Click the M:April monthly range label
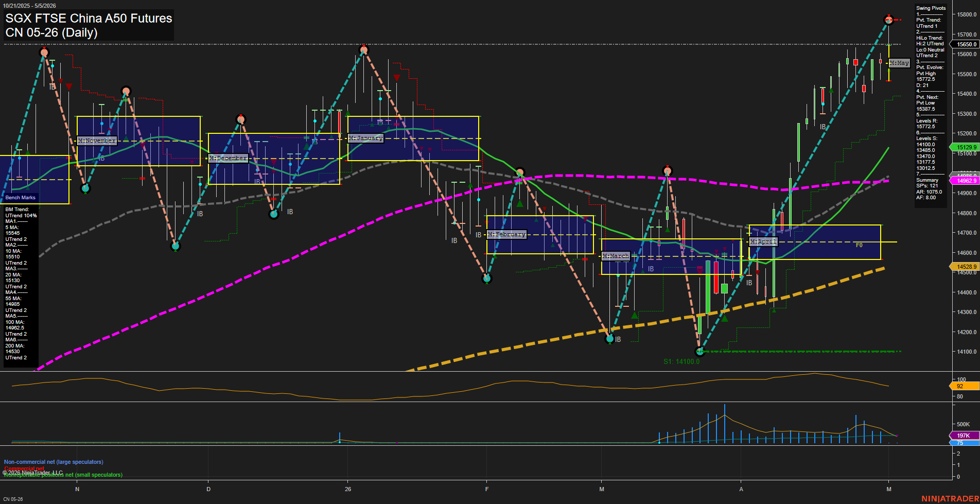This screenshot has width=980, height=504. (763, 241)
